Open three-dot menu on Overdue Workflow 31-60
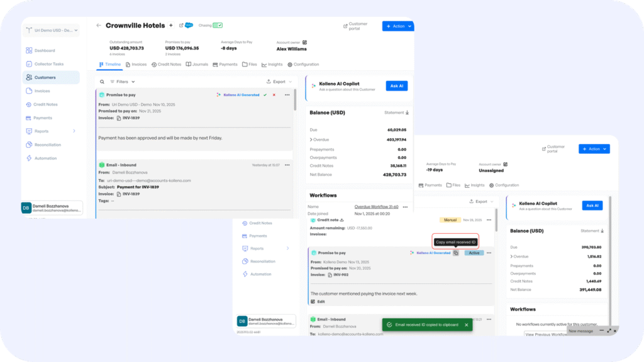 [x=404, y=206]
